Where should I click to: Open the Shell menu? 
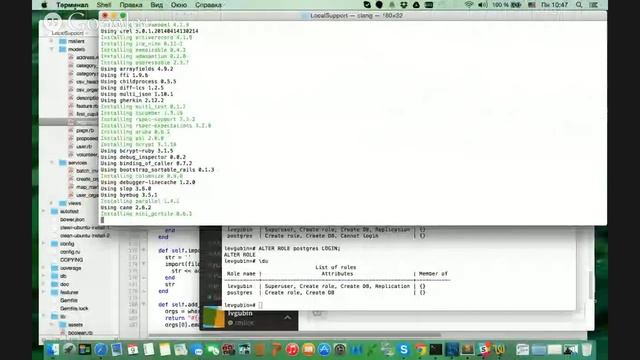pyautogui.click(x=104, y=5)
